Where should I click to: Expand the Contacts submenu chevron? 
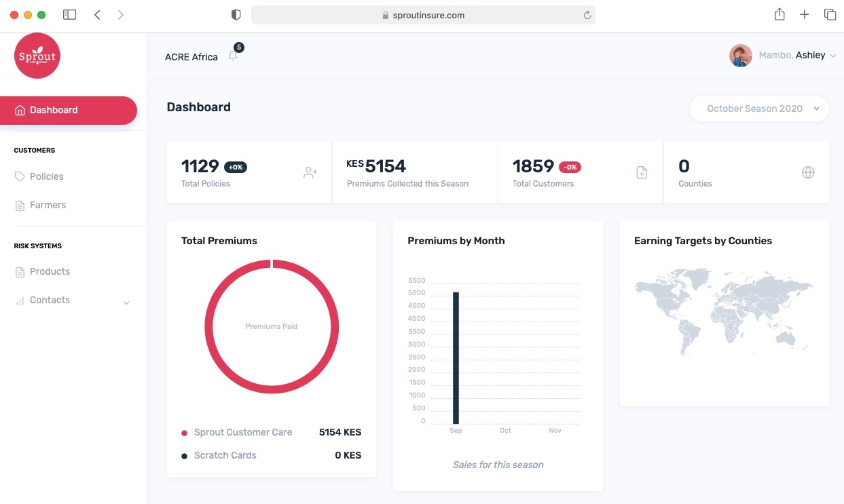[x=126, y=303]
